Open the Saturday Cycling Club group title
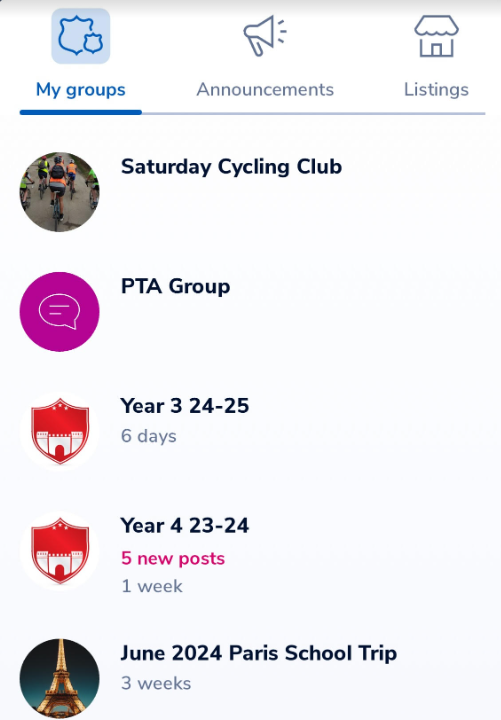This screenshot has height=720, width=501. coord(231,167)
